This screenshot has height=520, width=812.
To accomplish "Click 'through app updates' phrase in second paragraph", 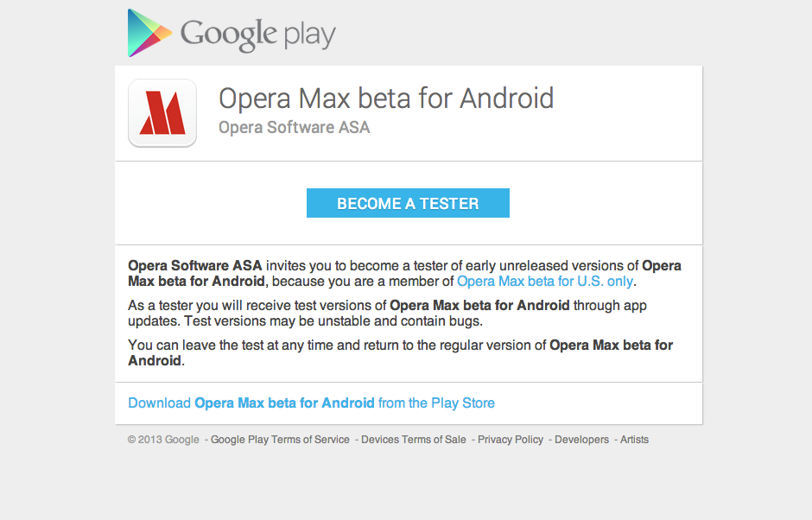I will [610, 306].
